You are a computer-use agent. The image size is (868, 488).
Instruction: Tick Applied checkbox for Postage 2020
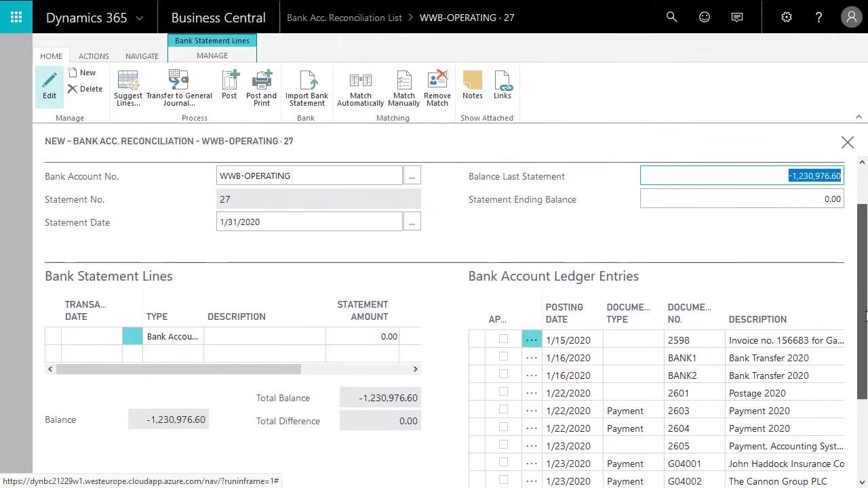click(503, 392)
